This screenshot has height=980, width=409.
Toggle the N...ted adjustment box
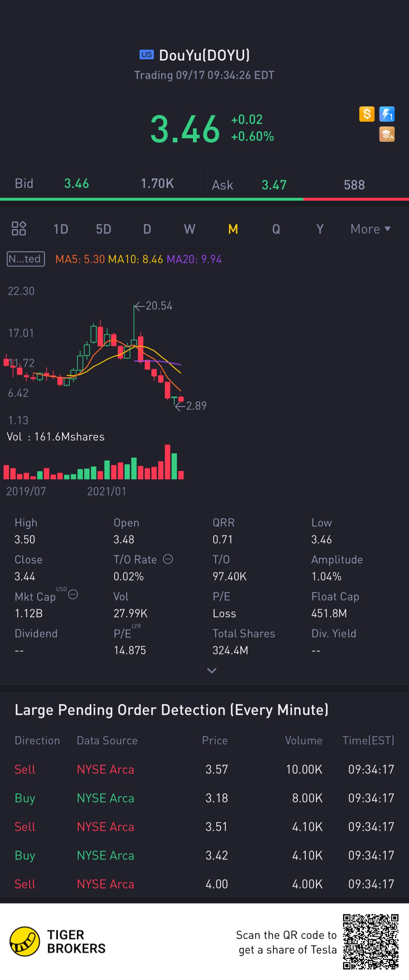pos(25,259)
